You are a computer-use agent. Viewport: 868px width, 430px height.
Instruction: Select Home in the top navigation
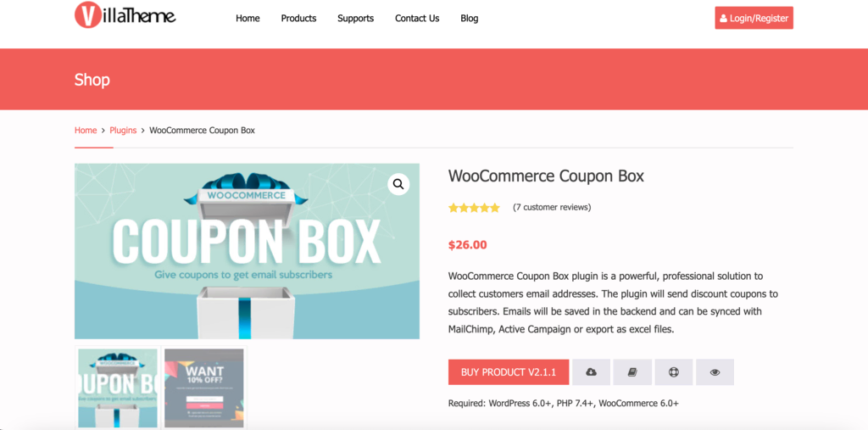tap(248, 19)
